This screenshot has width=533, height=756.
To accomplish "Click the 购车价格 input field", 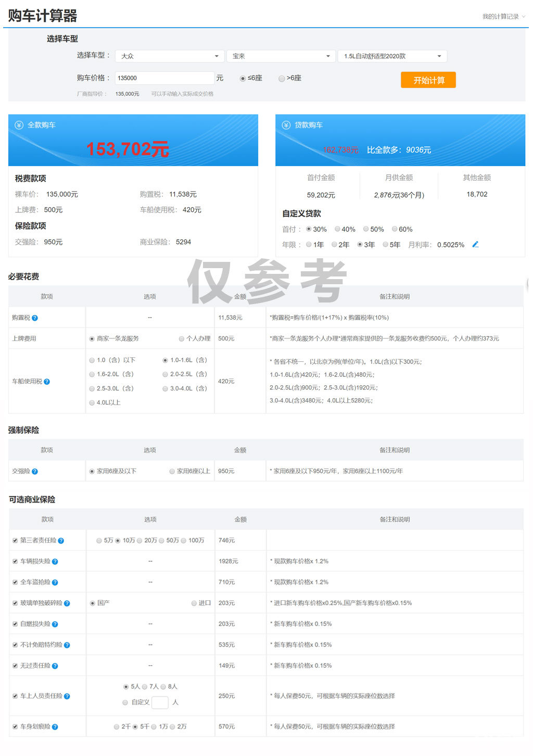I will point(164,78).
